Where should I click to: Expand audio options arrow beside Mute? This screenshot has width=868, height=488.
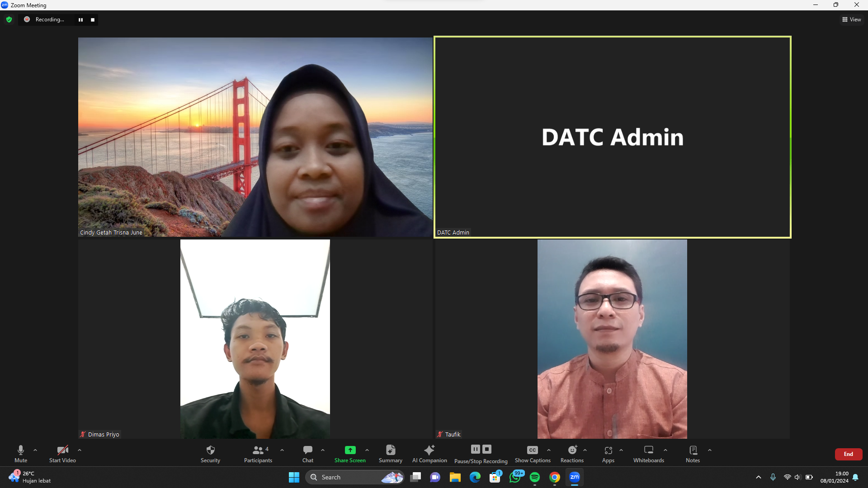35,450
